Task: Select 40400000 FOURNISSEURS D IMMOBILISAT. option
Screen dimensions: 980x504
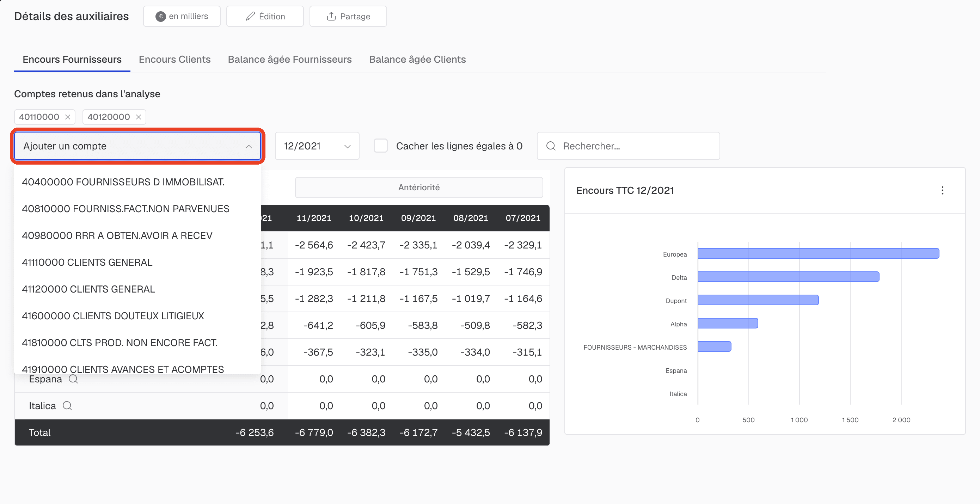Action: pos(137,182)
